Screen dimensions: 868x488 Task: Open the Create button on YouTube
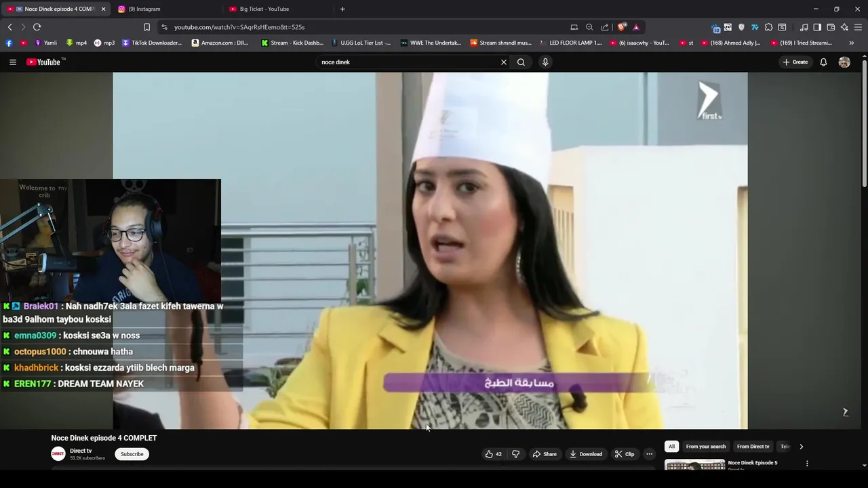[795, 62]
